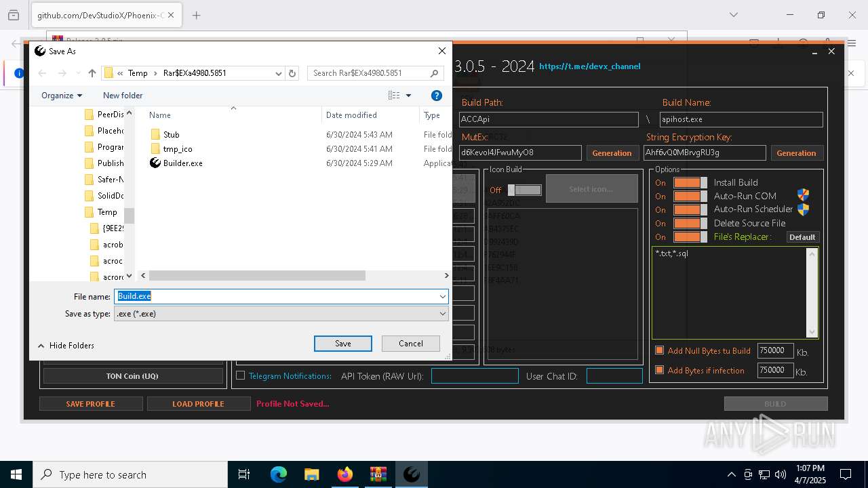Open Task View on taskbar
The height and width of the screenshot is (488, 868).
pyautogui.click(x=244, y=475)
